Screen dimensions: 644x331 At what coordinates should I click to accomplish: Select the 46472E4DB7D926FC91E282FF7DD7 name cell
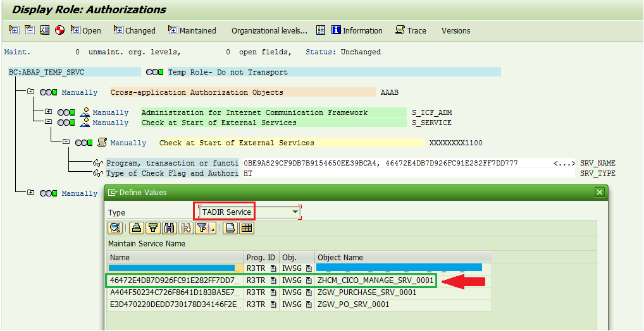[175, 281]
